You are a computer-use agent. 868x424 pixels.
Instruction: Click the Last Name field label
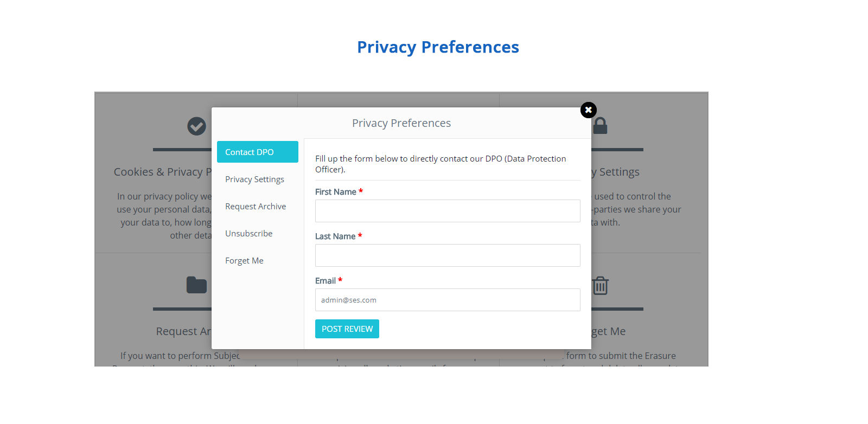coord(335,236)
